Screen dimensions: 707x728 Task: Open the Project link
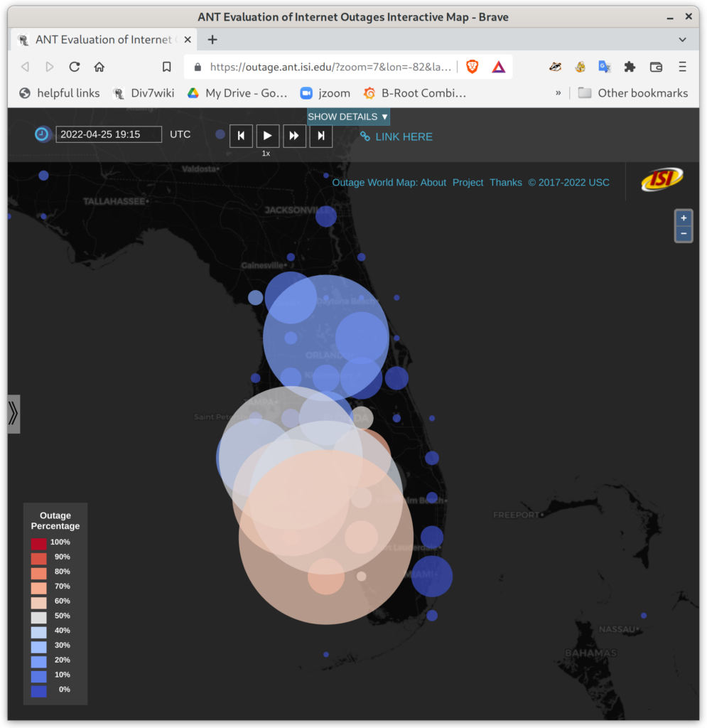point(468,183)
